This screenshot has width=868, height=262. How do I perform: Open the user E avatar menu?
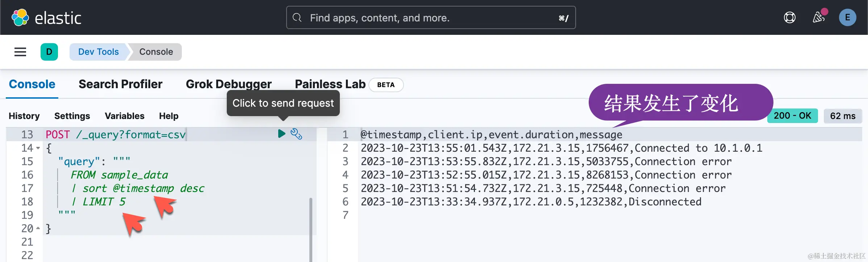click(847, 17)
